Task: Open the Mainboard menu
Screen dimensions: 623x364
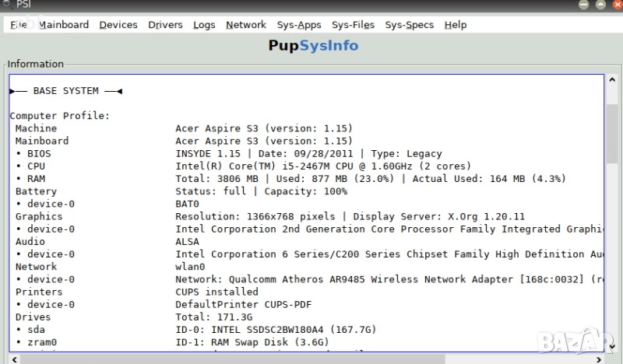Action: coord(64,25)
